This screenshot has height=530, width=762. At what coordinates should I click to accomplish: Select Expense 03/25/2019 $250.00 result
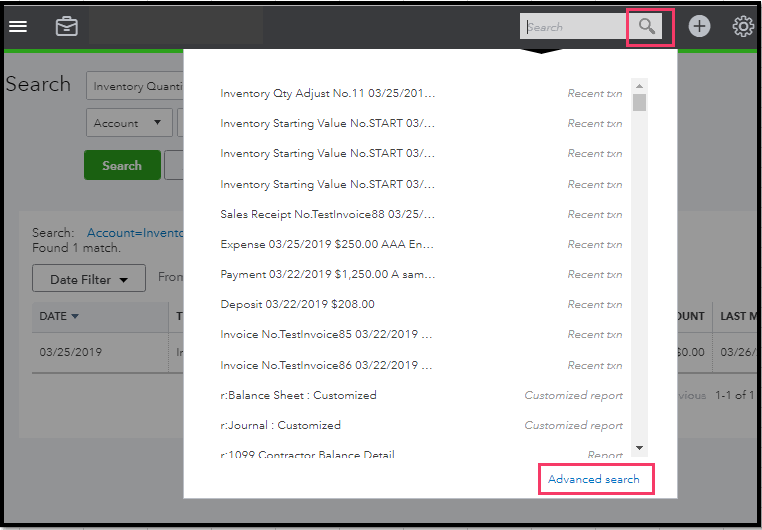pos(421,244)
